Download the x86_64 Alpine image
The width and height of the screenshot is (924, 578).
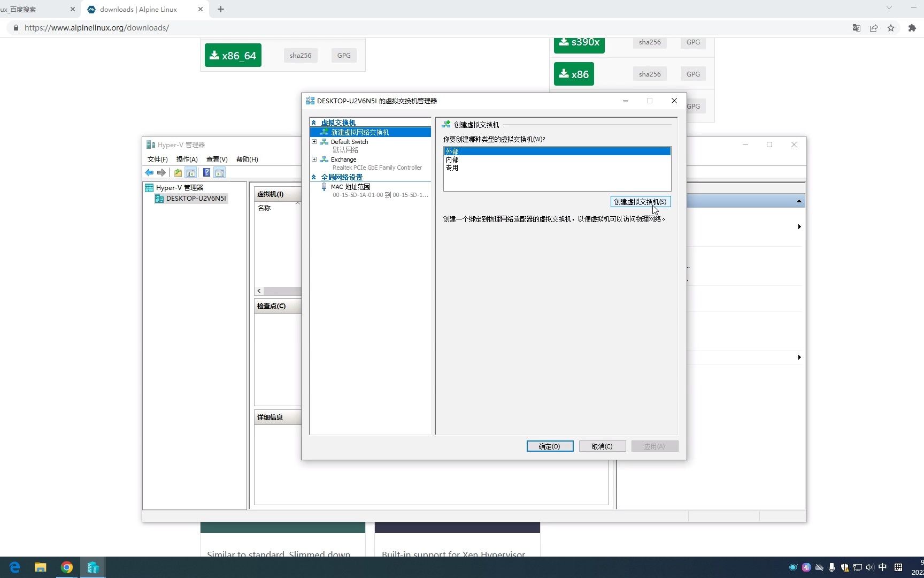point(233,55)
